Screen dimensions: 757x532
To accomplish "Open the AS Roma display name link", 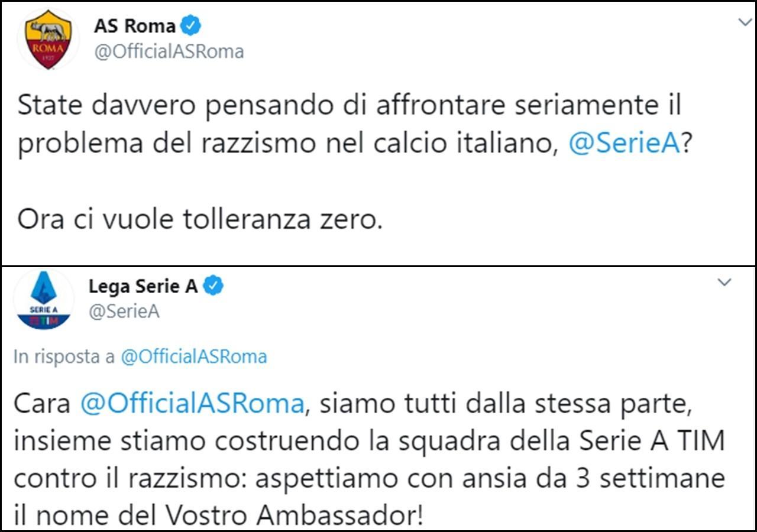I will pyautogui.click(x=135, y=26).
